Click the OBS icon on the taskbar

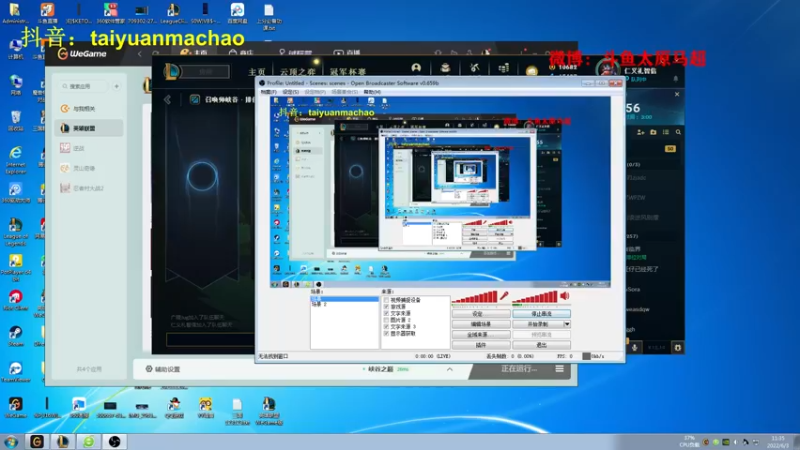115,441
